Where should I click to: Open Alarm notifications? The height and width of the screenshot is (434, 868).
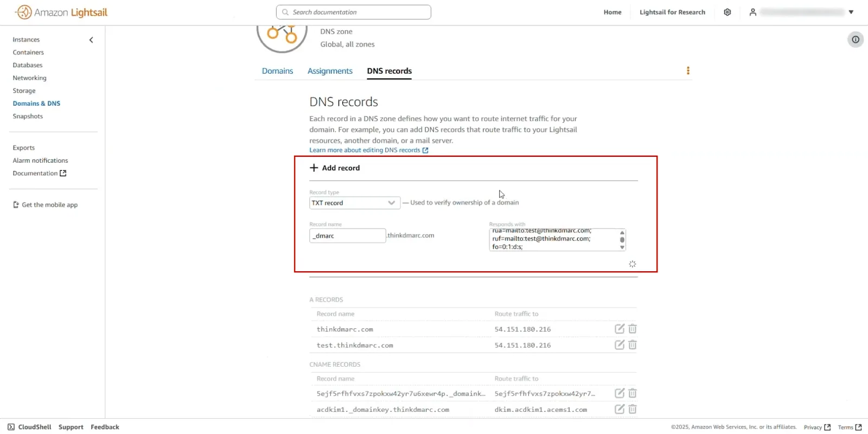[x=40, y=161]
